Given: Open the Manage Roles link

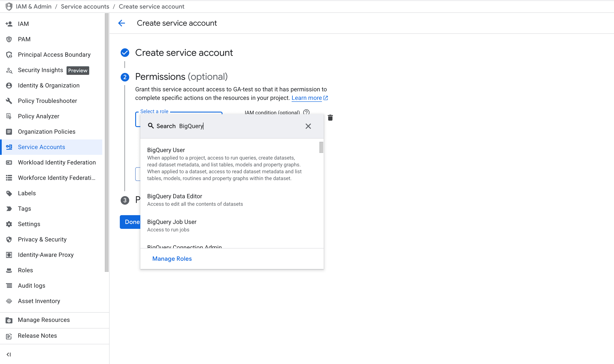Looking at the screenshot, I should coord(172,259).
